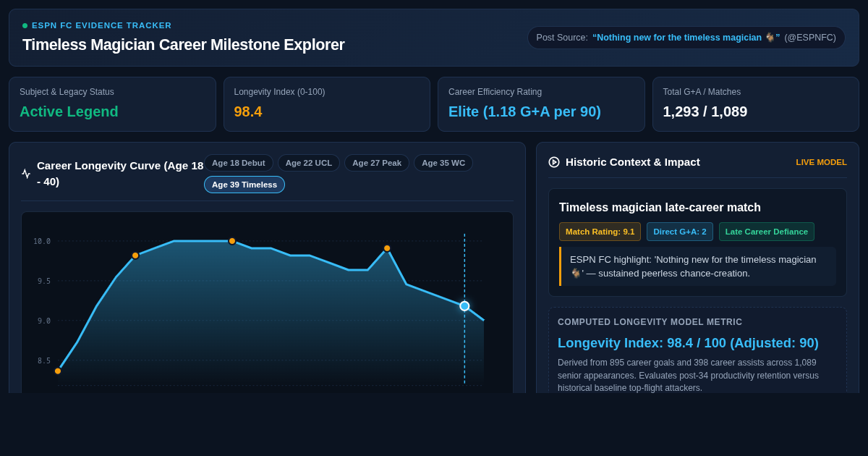Image resolution: width=868 pixels, height=456 pixels.
Task: Click the ESPN FC highlight quote block
Action: coord(698,266)
